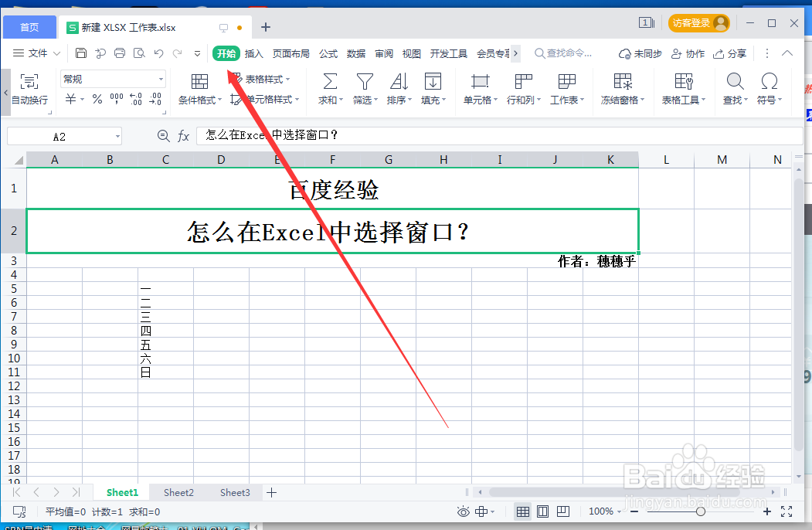
Task: Switch to the 视图 tab
Action: point(411,53)
